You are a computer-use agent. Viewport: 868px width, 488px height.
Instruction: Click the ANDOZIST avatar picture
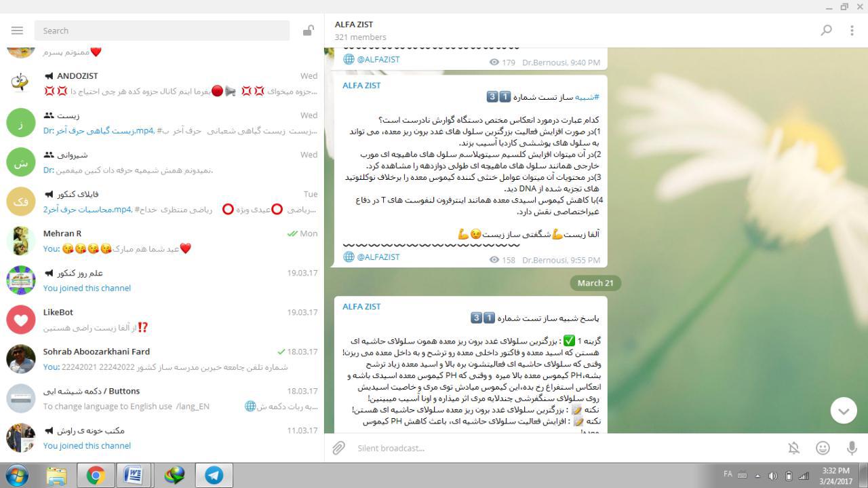click(21, 83)
